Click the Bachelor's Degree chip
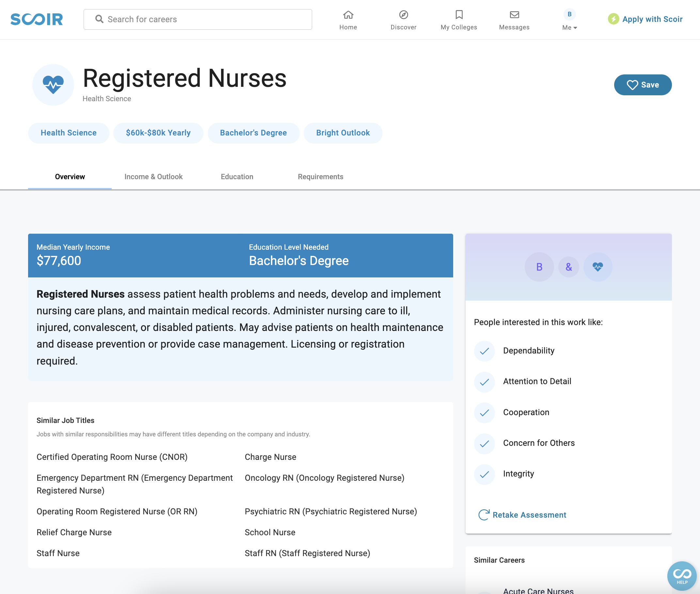This screenshot has width=700, height=594. 253,133
